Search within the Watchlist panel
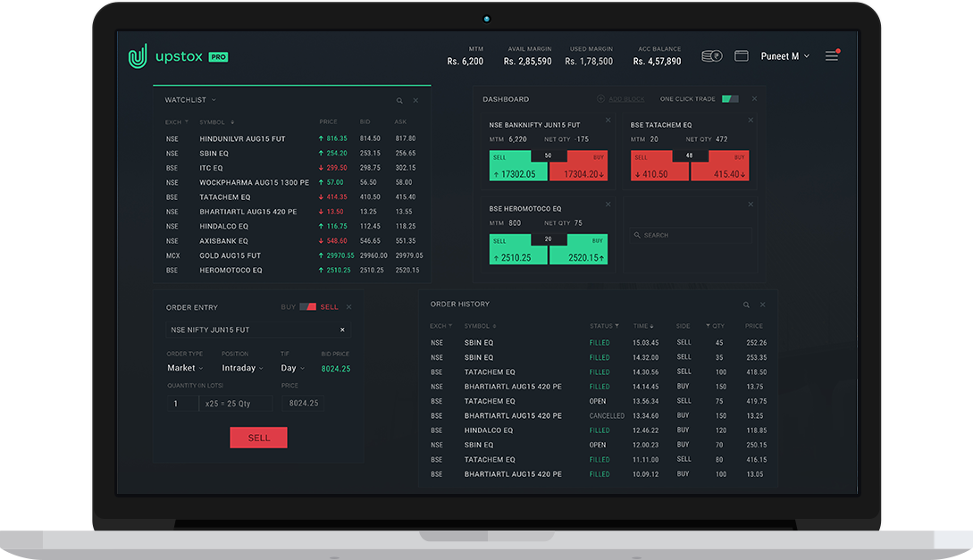Viewport: 973px width, 560px height. coord(399,100)
